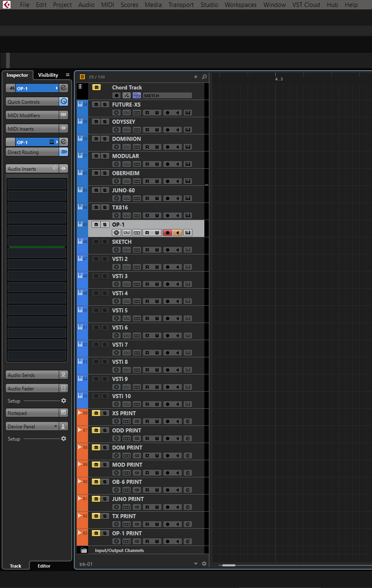Image resolution: width=372 pixels, height=588 pixels.
Task: Click Add Track plus icon
Action: [196, 77]
